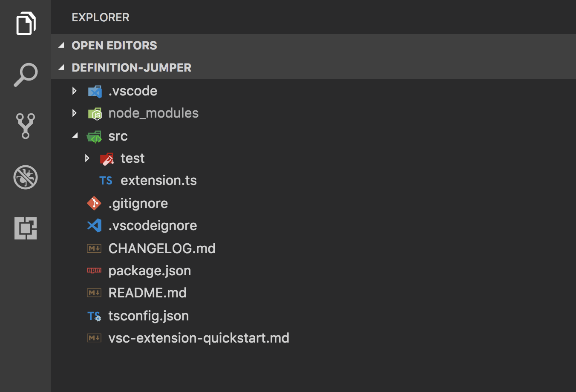The width and height of the screenshot is (576, 392).
Task: Click the git icon beside .gitignore
Action: (x=94, y=203)
